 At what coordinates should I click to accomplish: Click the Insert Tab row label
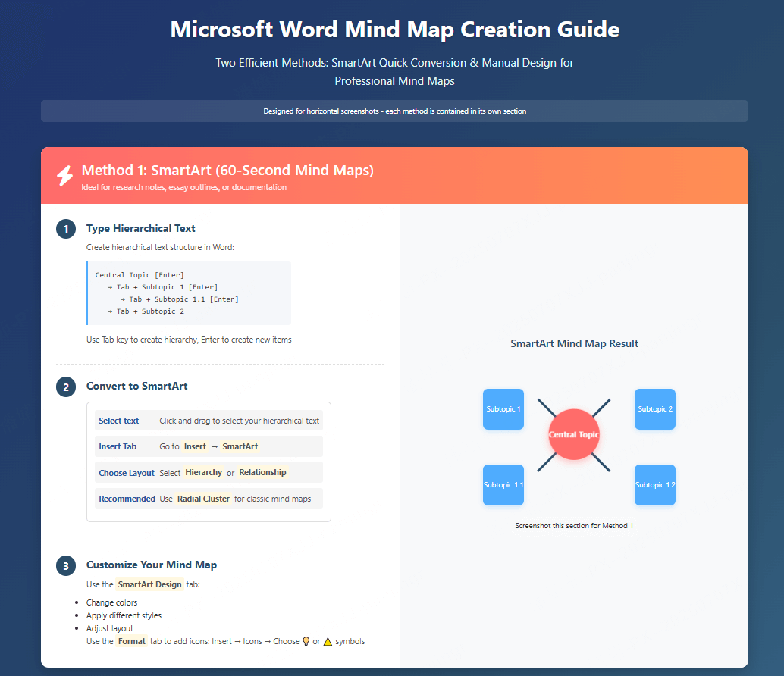(118, 446)
